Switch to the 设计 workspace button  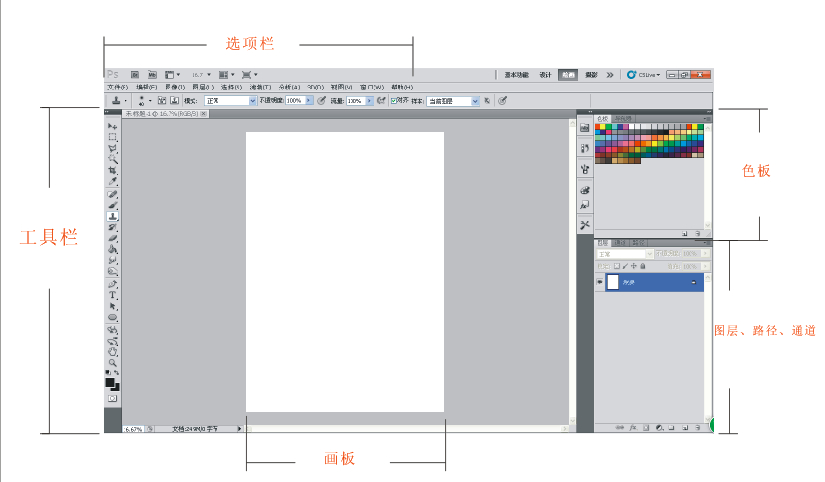click(x=545, y=74)
